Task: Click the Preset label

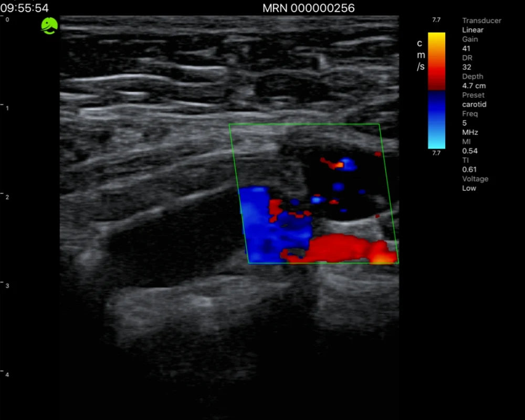Action: (x=473, y=95)
